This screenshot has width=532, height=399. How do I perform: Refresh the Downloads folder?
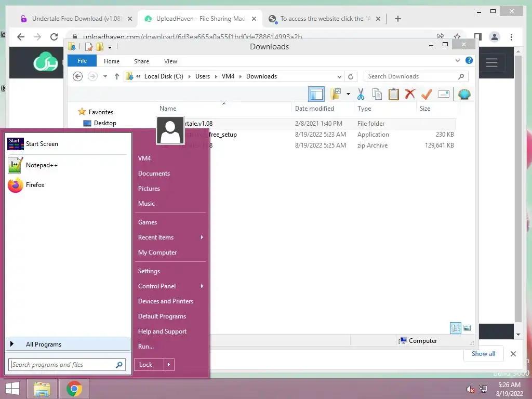coord(351,77)
